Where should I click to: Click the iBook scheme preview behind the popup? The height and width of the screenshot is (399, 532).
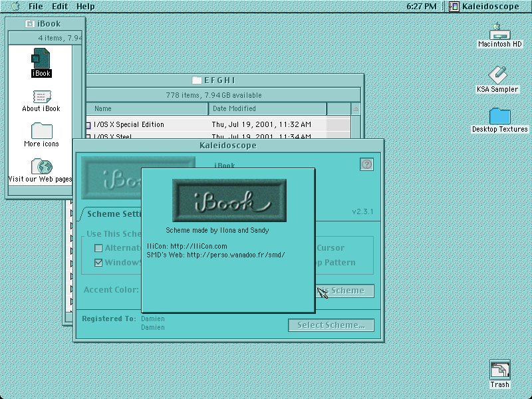coord(111,178)
